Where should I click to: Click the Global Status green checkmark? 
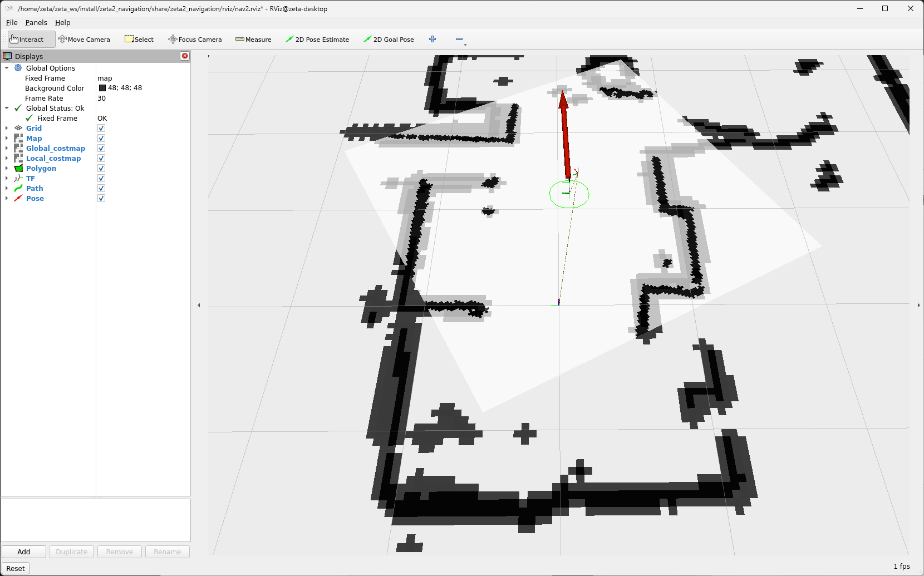click(x=18, y=108)
